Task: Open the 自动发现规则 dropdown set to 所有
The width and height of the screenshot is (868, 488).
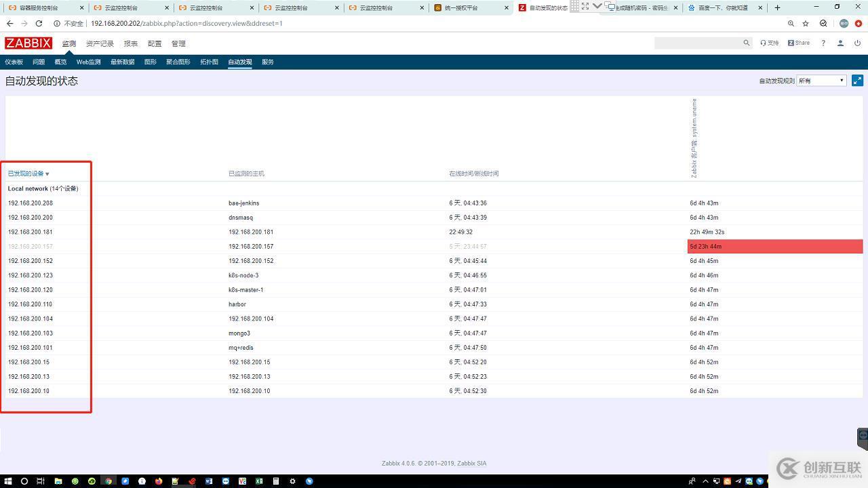Action: [x=821, y=81]
